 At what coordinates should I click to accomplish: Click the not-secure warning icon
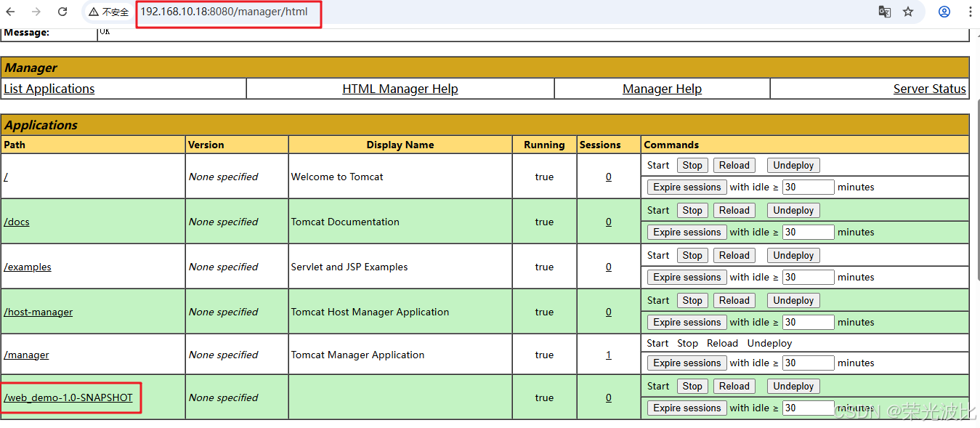pyautogui.click(x=94, y=12)
